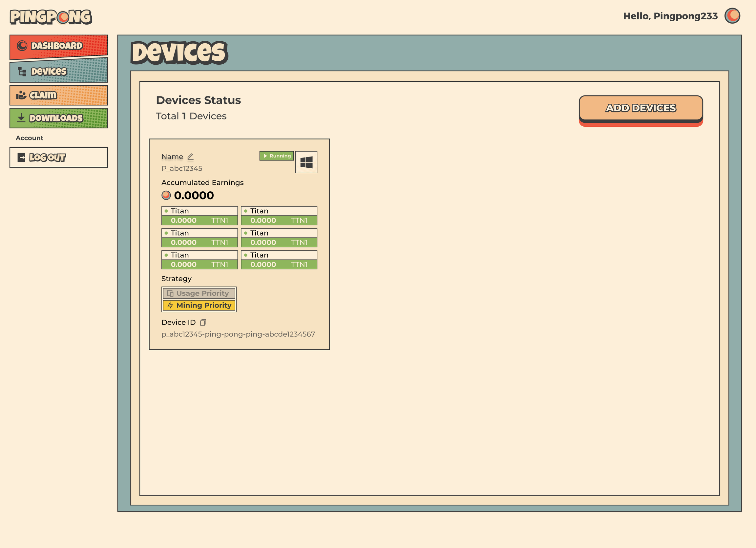
Task: Open the user avatar icon next to Pingpong233
Action: coord(732,16)
